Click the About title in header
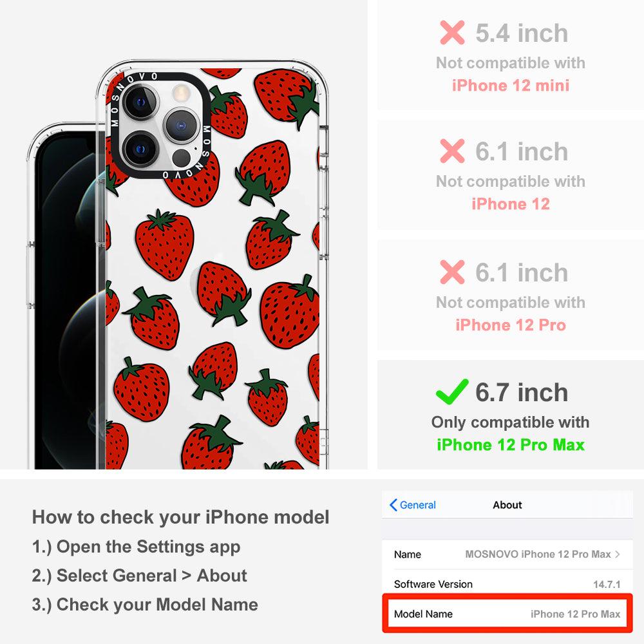The image size is (644, 644). (x=507, y=505)
